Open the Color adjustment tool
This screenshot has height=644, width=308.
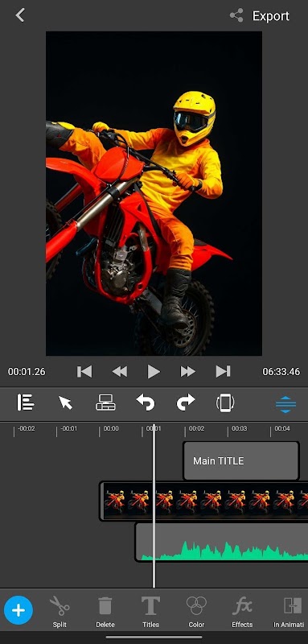tap(196, 611)
